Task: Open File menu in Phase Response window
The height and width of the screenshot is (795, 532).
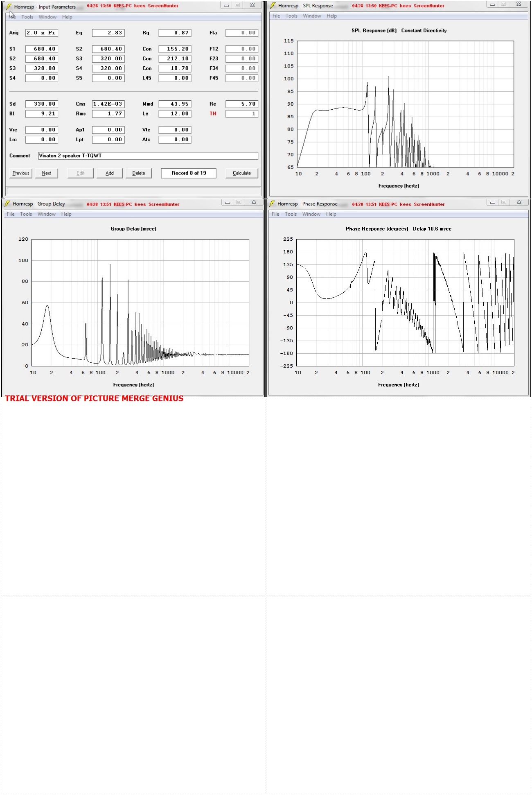Action: click(x=275, y=214)
